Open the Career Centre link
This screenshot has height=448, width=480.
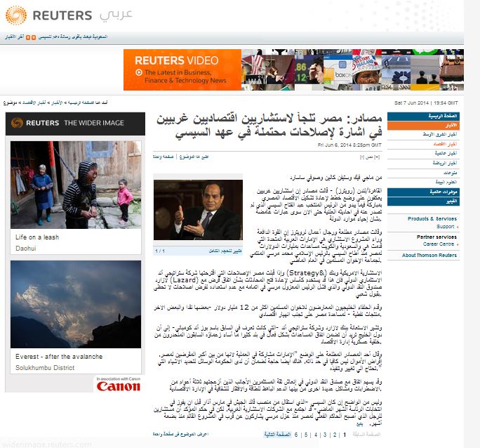441,244
